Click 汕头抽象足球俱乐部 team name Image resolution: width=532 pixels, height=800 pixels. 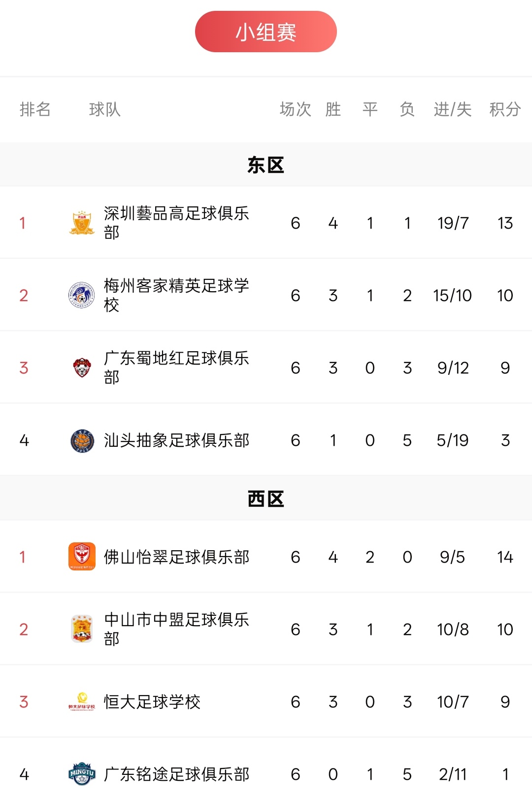(176, 440)
